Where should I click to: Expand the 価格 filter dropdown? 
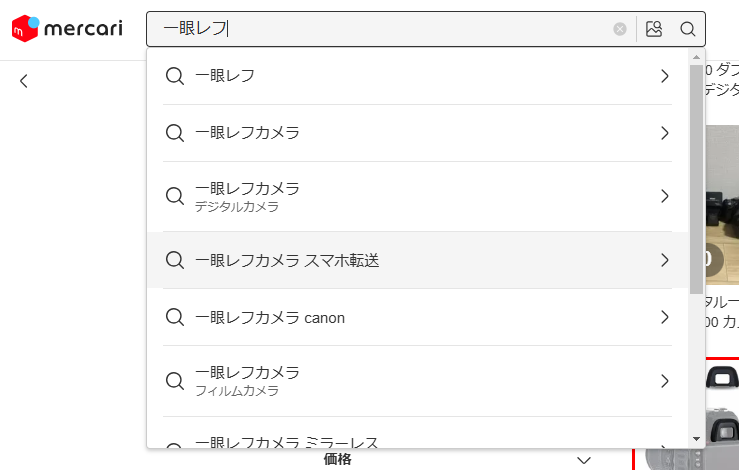(584, 460)
